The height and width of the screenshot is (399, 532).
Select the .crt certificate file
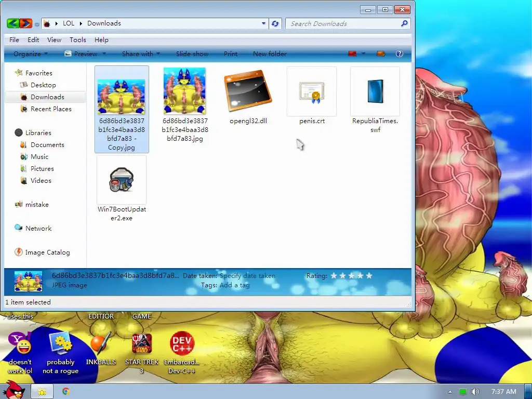point(312,96)
